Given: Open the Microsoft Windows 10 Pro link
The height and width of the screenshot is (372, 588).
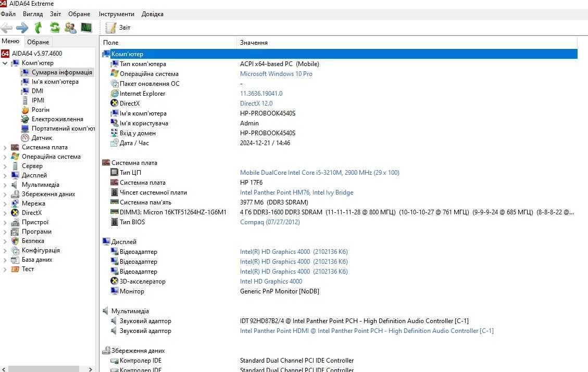Looking at the screenshot, I should pos(276,74).
